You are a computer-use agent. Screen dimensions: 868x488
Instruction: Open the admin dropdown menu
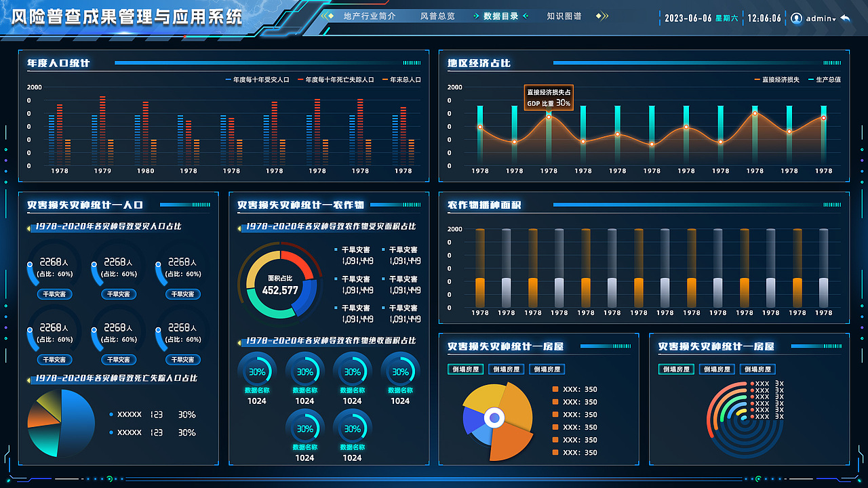pyautogui.click(x=823, y=18)
